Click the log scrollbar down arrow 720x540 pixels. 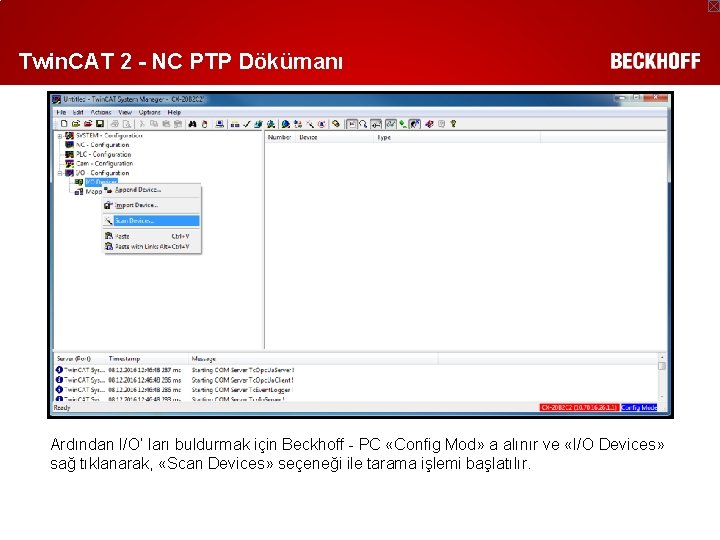662,397
